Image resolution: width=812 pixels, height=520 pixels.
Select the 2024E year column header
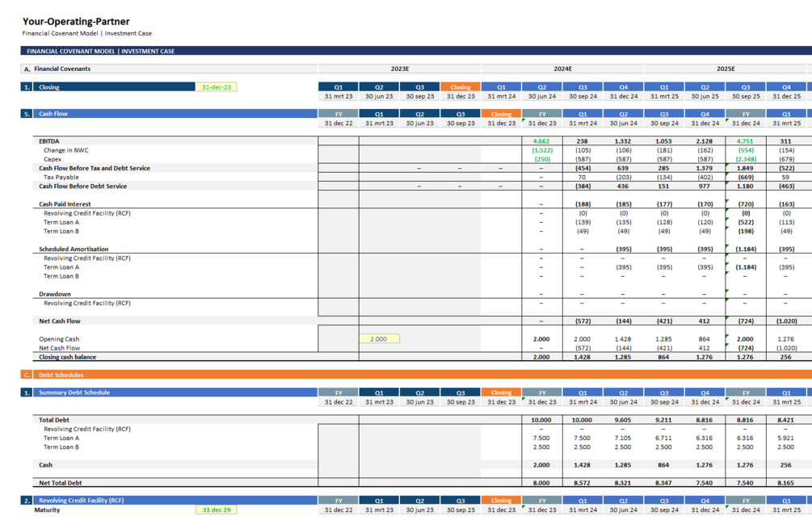point(562,69)
